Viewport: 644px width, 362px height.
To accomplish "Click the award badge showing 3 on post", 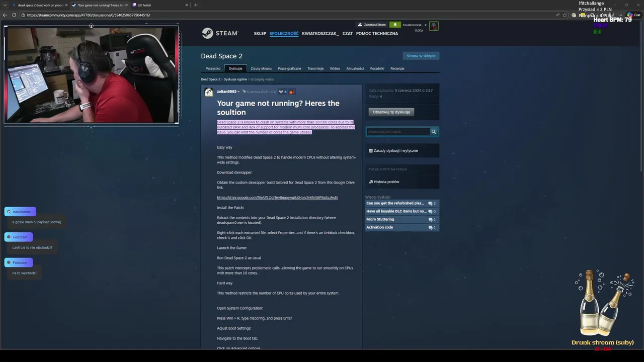I will coord(282,92).
